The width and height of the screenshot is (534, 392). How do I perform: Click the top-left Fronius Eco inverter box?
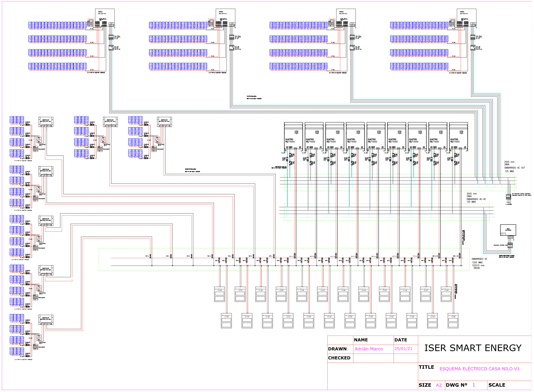point(105,15)
